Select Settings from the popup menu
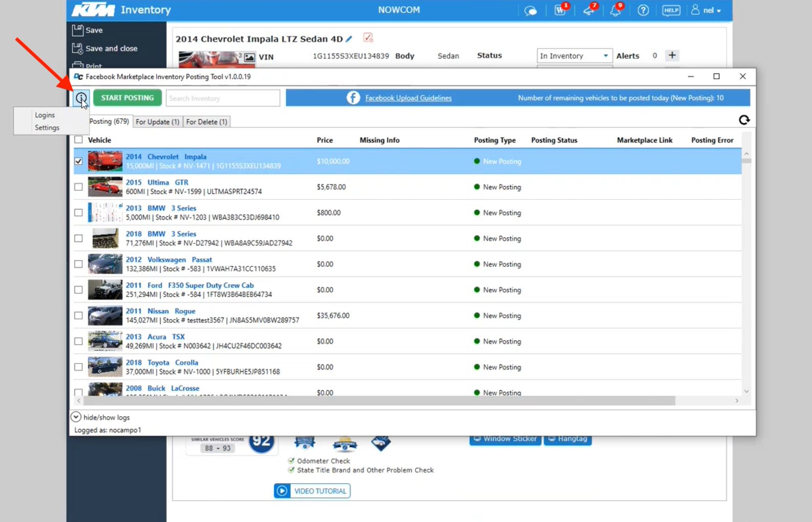The width and height of the screenshot is (812, 522). coord(47,128)
